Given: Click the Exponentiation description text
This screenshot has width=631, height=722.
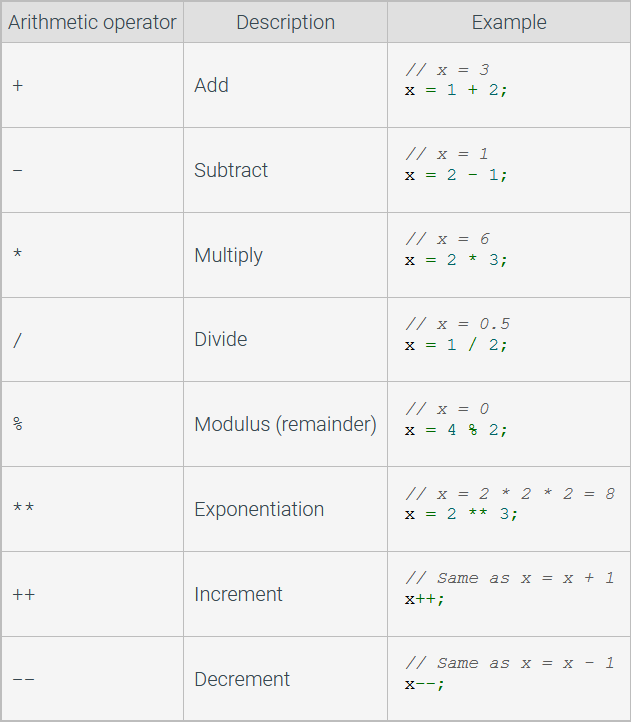Looking at the screenshot, I should click(259, 509).
